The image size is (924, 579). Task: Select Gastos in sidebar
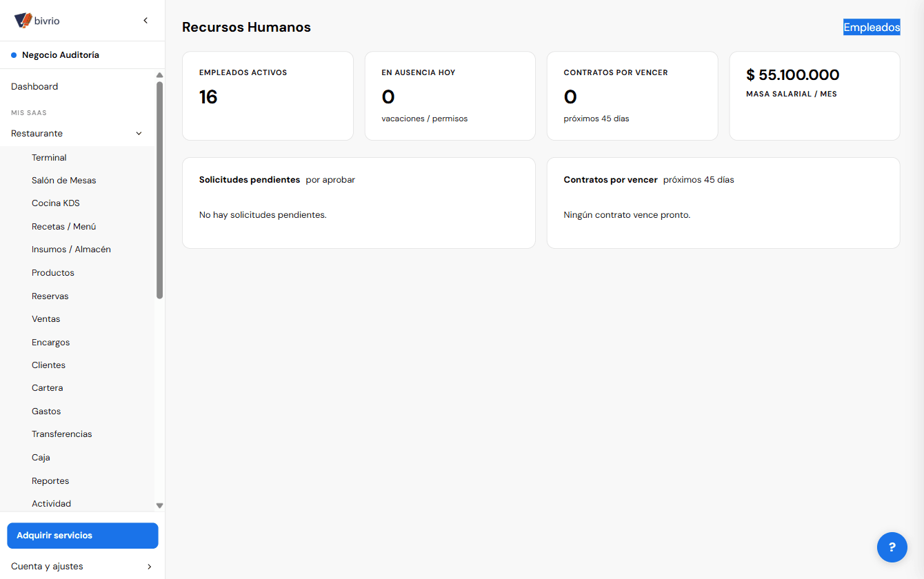pos(46,412)
